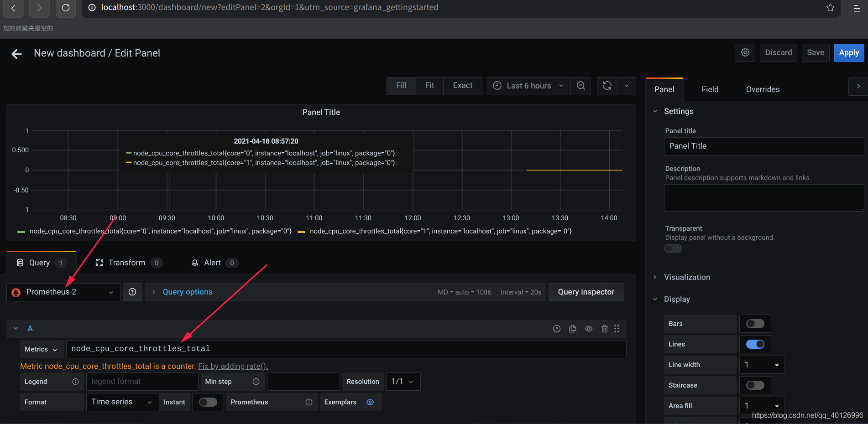
Task: Open the browser menu icon
Action: point(857,8)
